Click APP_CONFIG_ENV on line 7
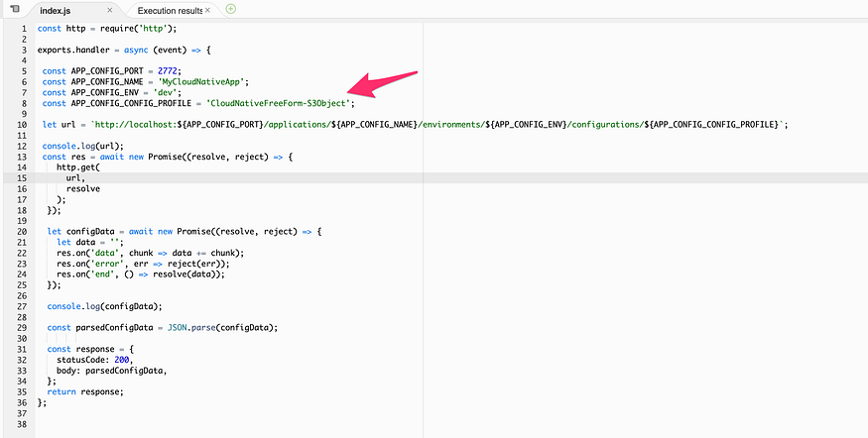Viewport: 868px width, 438px height. (104, 92)
